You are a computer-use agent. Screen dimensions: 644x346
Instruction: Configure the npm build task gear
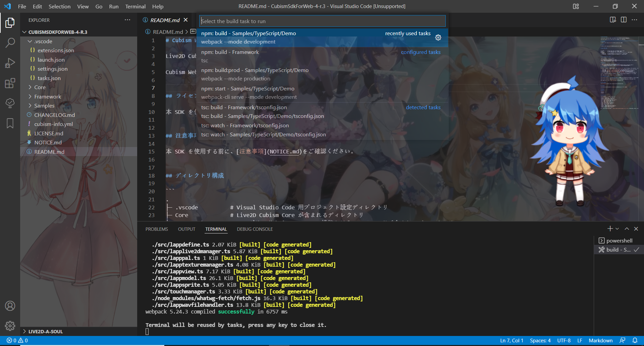[x=438, y=38]
